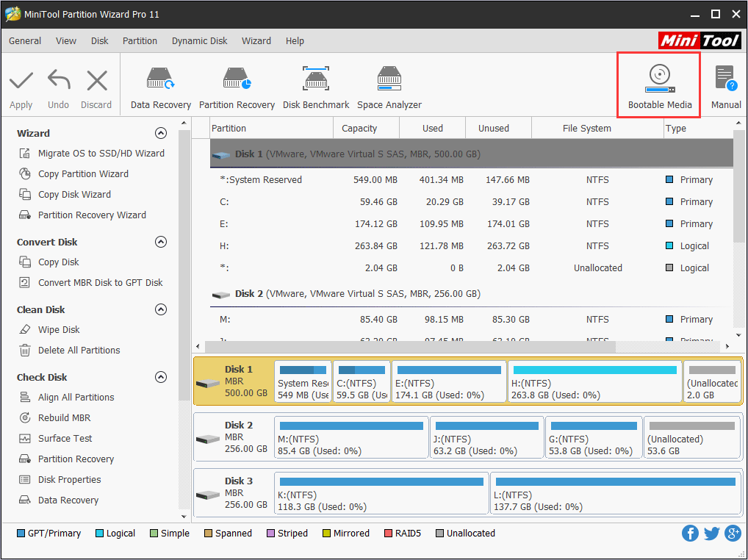
Task: Select Disk 1 unallocated 2.0 GB block
Action: point(712,381)
